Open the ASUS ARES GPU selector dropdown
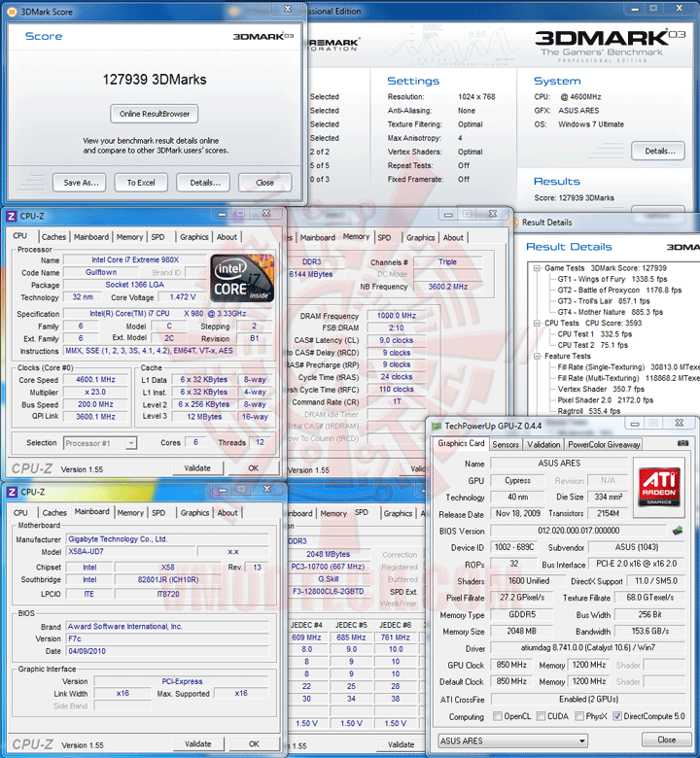 tap(512, 741)
